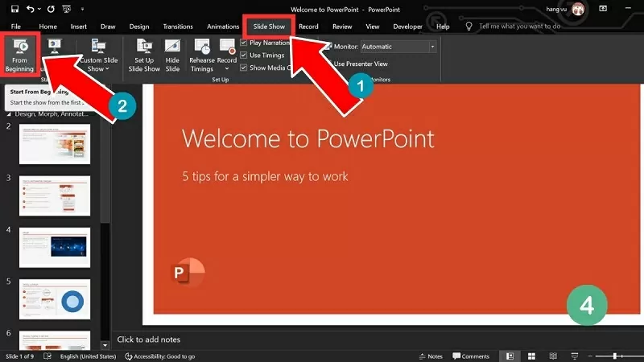Open Comments pane from status bar
The height and width of the screenshot is (362, 644).
click(471, 356)
